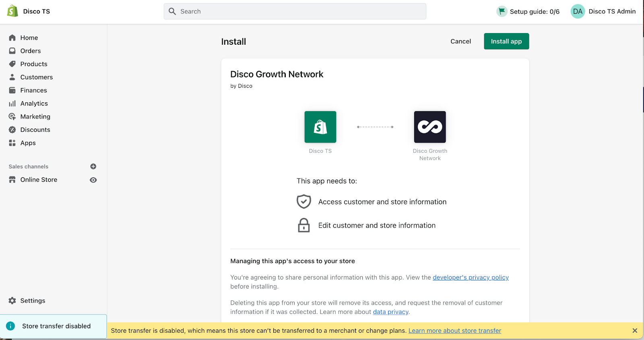644x340 pixels.
Task: Click the Store transfer disabled info icon
Action: [11, 326]
